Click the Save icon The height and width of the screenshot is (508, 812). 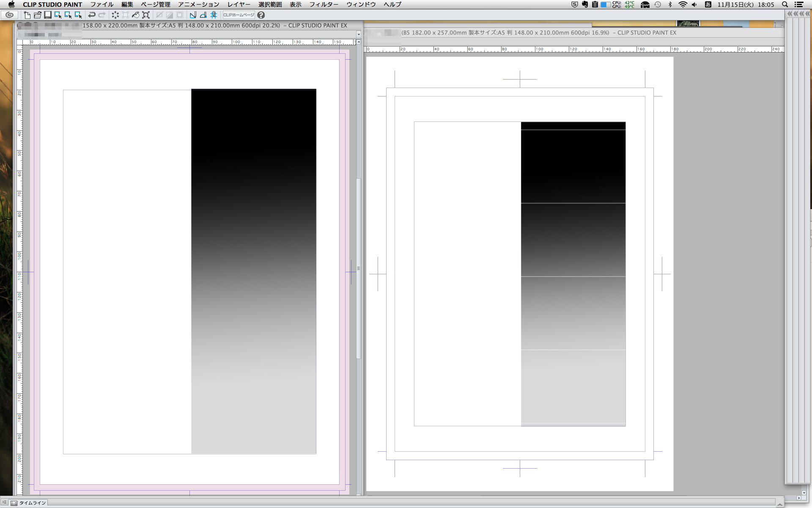[x=48, y=15]
